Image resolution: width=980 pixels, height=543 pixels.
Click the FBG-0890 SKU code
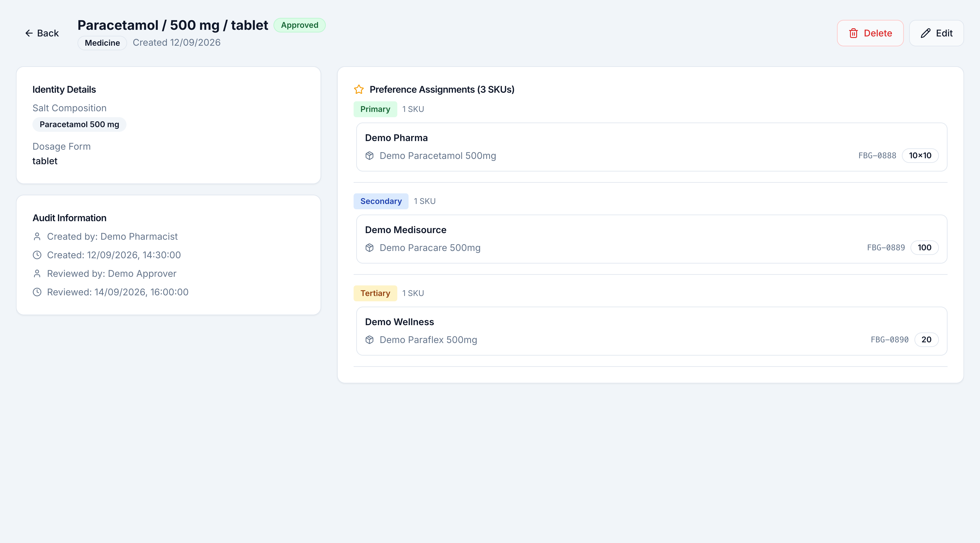(x=890, y=340)
